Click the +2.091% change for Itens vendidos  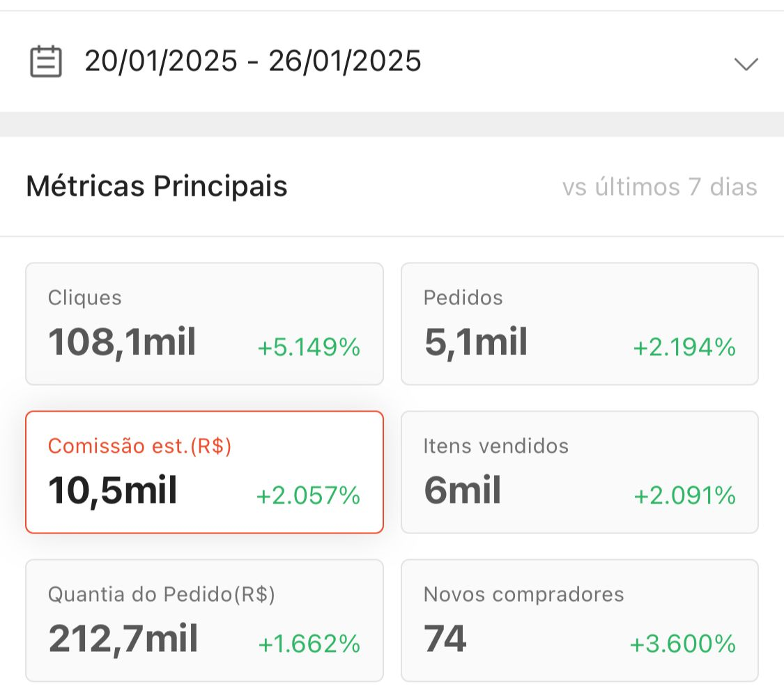tap(684, 495)
